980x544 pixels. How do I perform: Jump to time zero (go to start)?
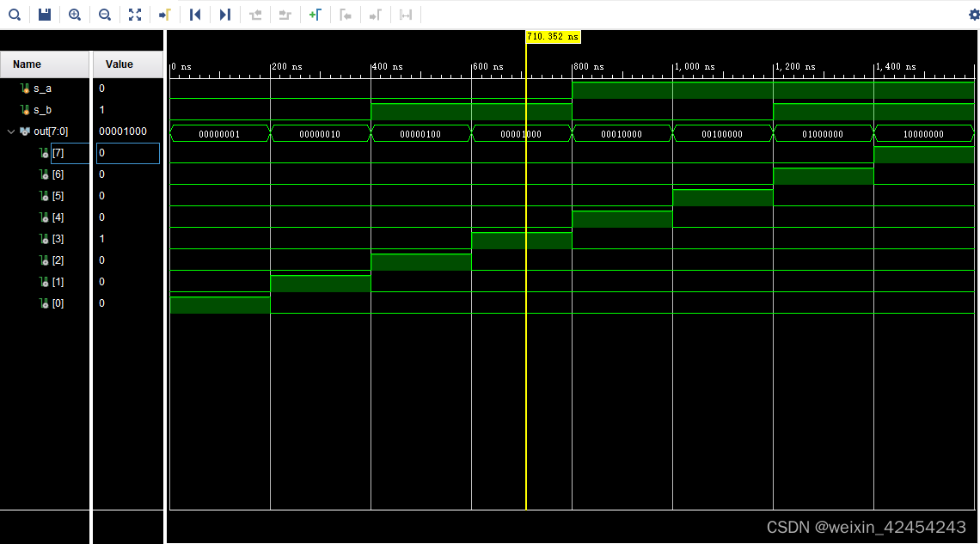click(x=195, y=15)
